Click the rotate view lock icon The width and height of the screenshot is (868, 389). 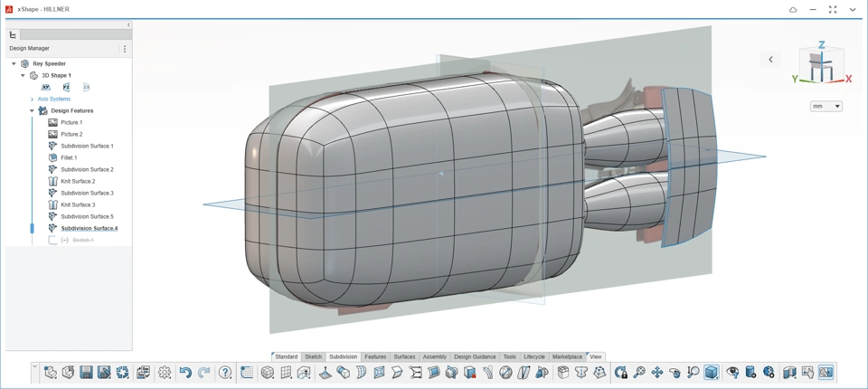(x=620, y=373)
